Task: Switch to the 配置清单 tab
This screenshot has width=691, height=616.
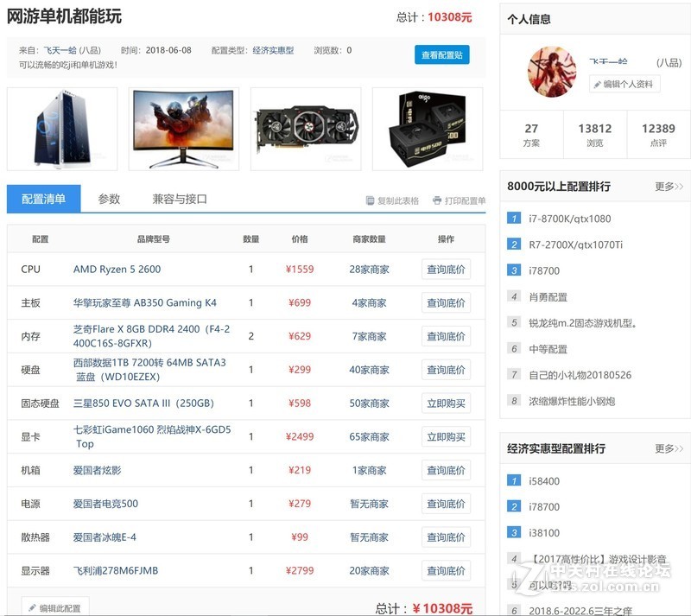Action: [x=44, y=199]
